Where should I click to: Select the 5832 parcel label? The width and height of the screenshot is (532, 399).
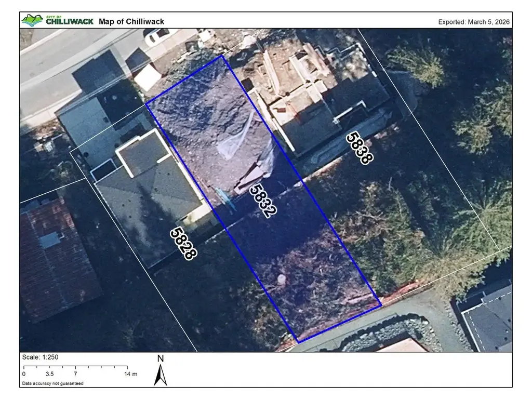pyautogui.click(x=263, y=201)
